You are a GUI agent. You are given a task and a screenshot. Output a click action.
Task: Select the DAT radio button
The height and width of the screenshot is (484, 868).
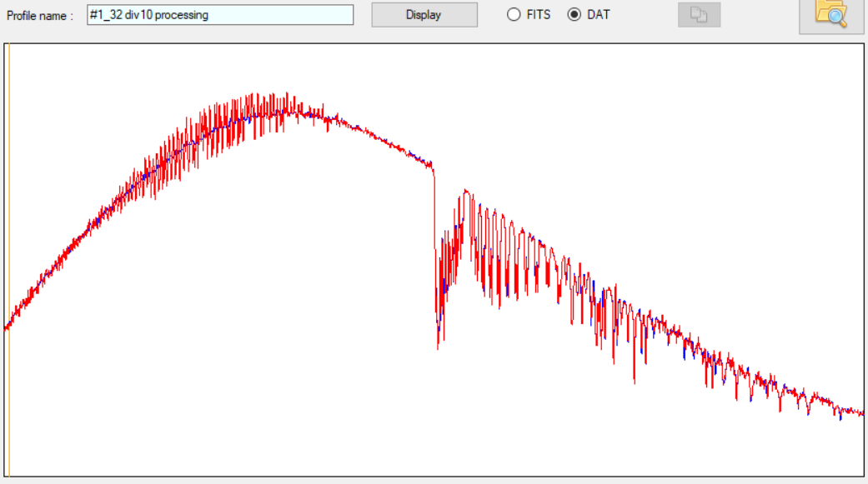pyautogui.click(x=574, y=15)
